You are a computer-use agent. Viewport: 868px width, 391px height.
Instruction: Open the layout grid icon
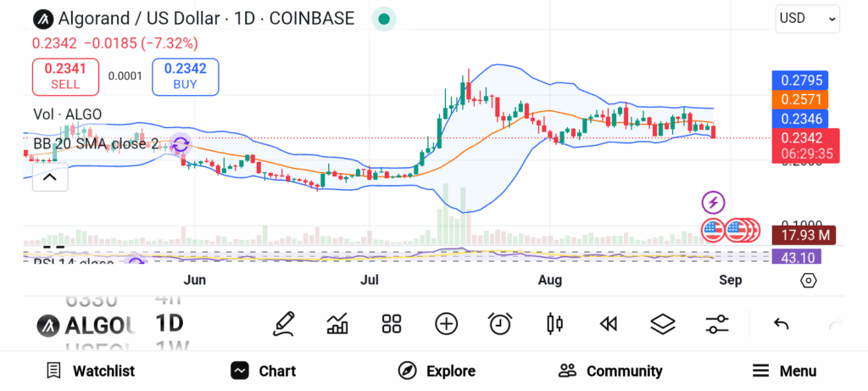coord(392,324)
